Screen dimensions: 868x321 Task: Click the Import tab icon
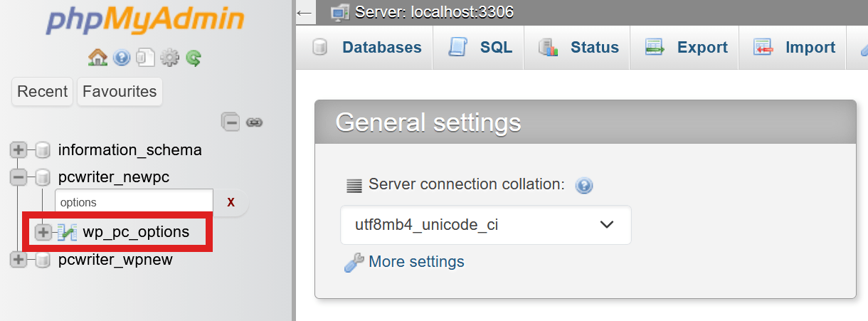pos(763,48)
